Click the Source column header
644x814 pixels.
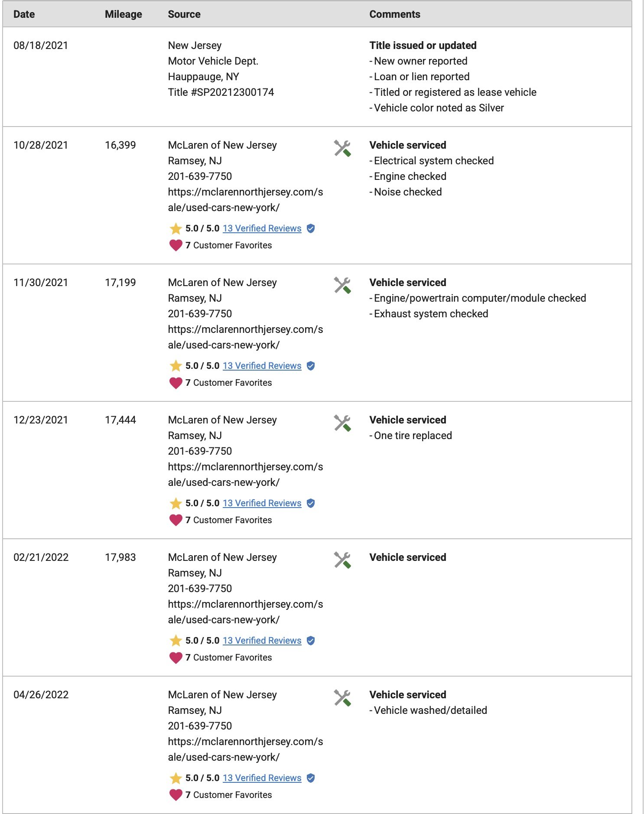tap(184, 14)
